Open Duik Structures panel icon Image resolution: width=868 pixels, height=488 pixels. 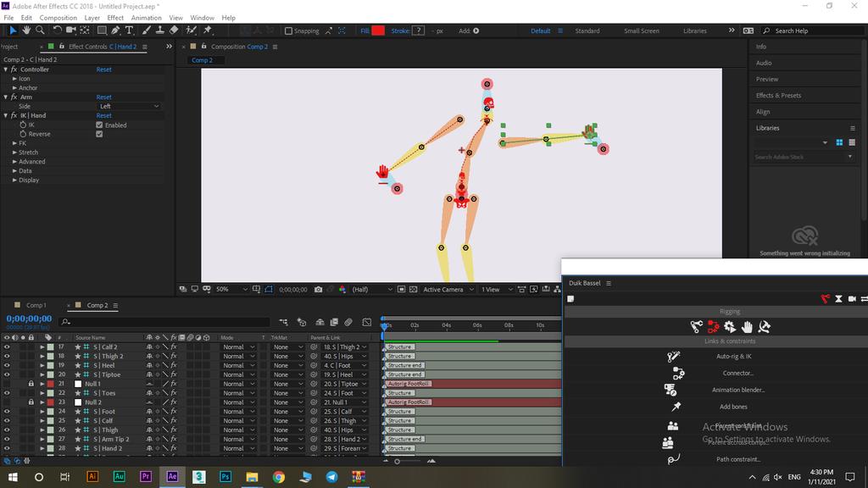(696, 327)
